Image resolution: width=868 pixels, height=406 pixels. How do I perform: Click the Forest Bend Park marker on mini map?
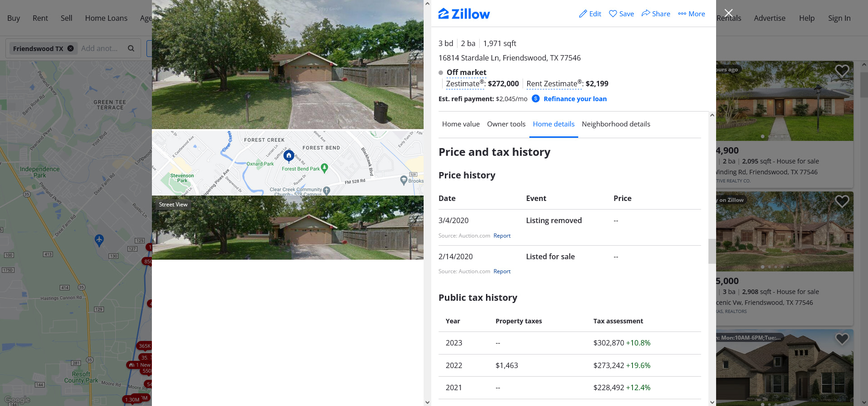(x=324, y=168)
